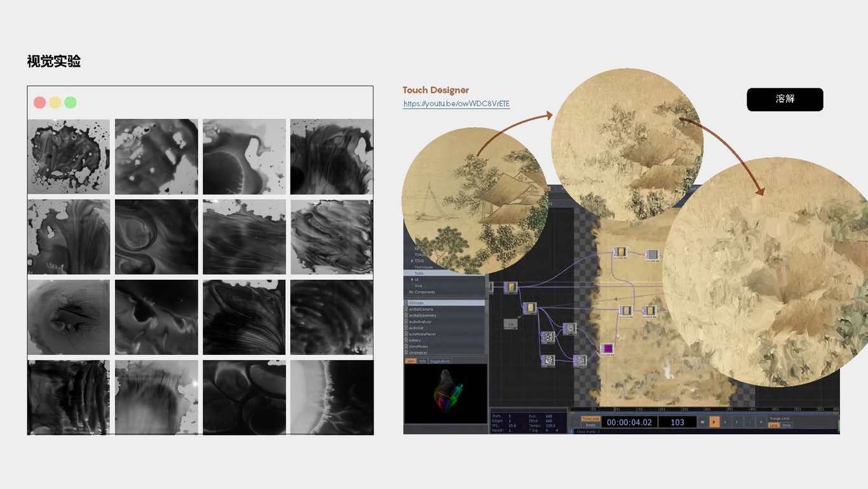Click the frame number field 103
Viewport: 868px width, 489px height.
pyautogui.click(x=677, y=422)
